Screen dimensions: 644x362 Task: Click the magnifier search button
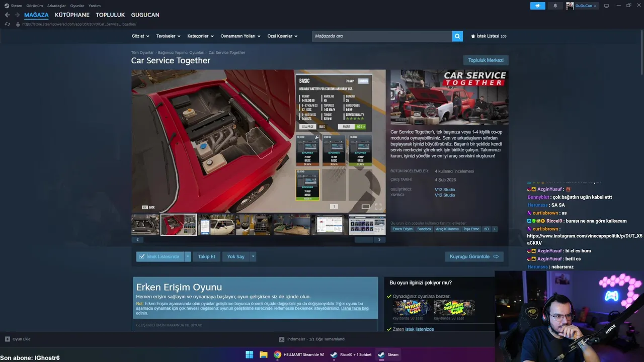[457, 36]
